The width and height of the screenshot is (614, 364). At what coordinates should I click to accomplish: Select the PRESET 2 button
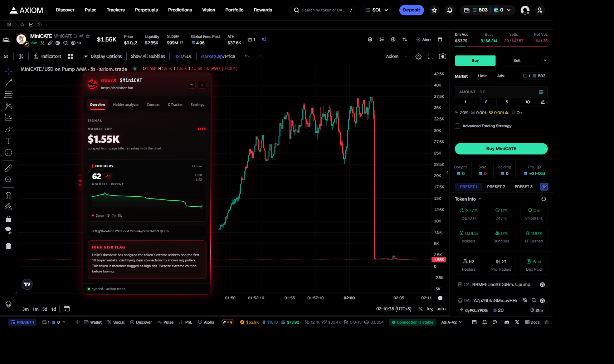[x=496, y=187]
